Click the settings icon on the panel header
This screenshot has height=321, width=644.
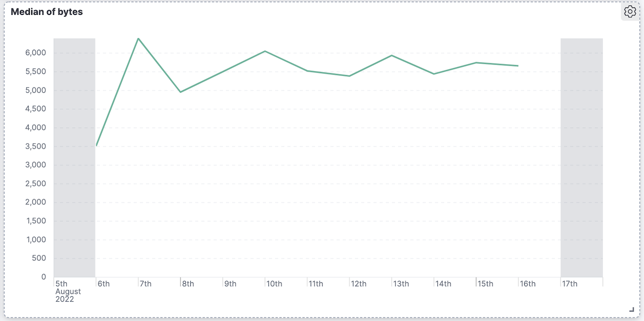(x=630, y=11)
